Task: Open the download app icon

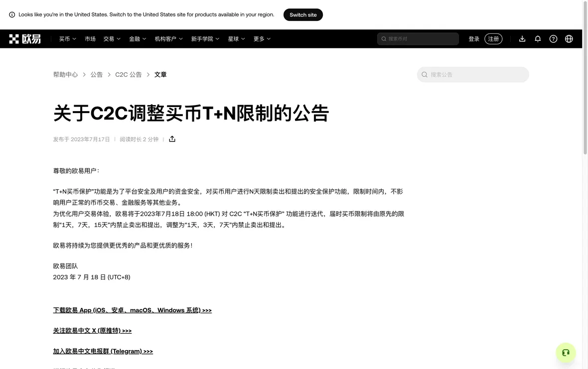Action: coord(522,39)
